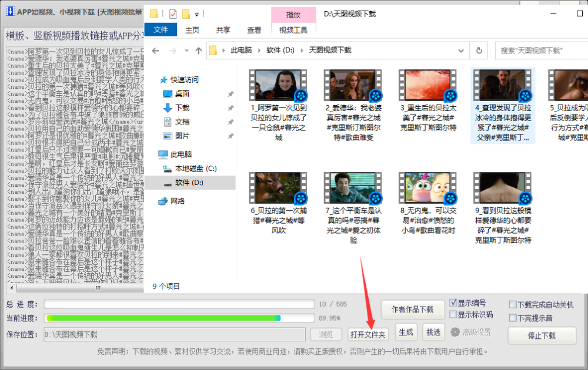Screen dimensions: 588x370
Task: Select the 桌面 desktop shortcut icon
Action: [x=168, y=93]
